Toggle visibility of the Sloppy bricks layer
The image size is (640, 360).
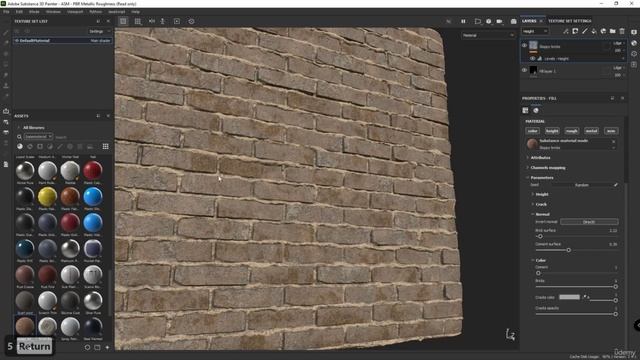coord(524,45)
